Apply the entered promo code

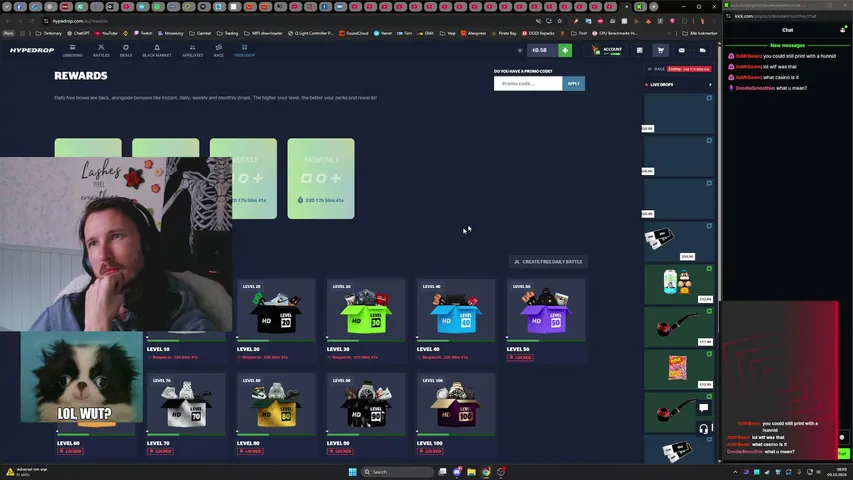[573, 83]
